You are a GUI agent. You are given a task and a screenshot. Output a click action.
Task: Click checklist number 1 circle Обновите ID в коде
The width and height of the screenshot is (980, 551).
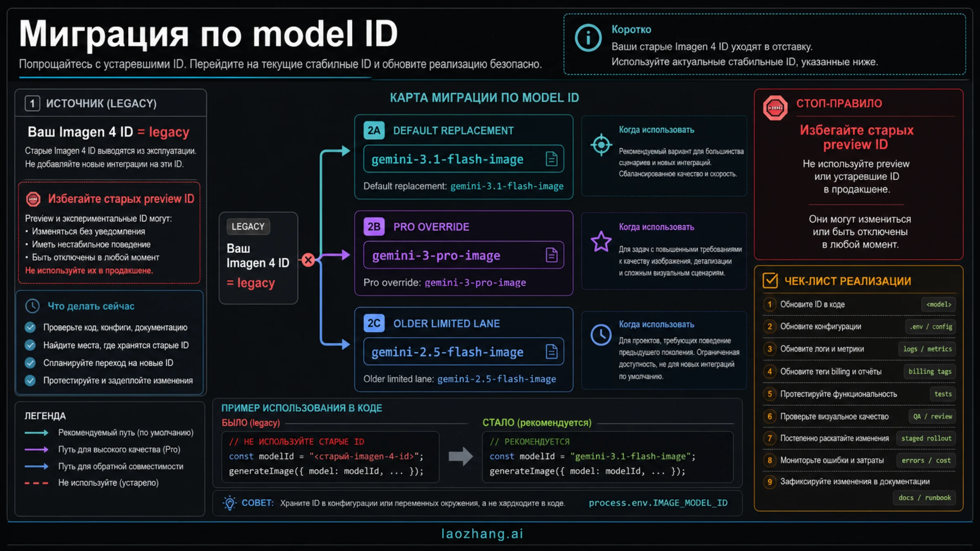(770, 304)
